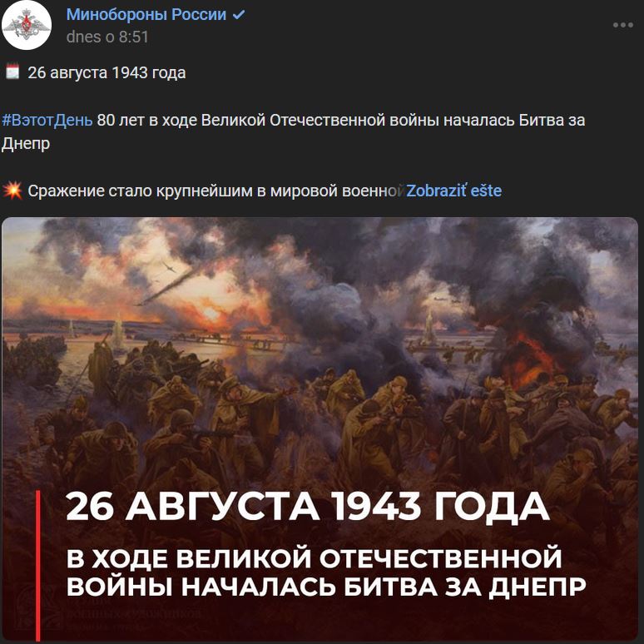
Task: Click the text 26 августа 1943 года
Action: [x=107, y=72]
